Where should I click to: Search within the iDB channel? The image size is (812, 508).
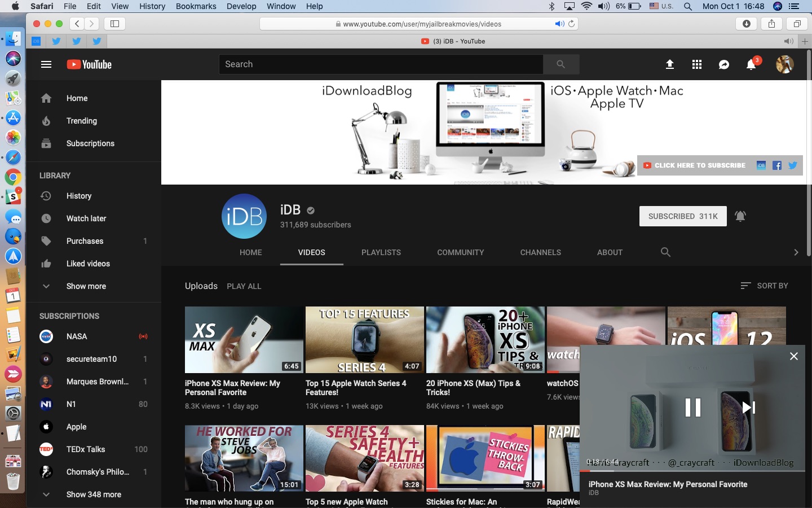pos(665,252)
